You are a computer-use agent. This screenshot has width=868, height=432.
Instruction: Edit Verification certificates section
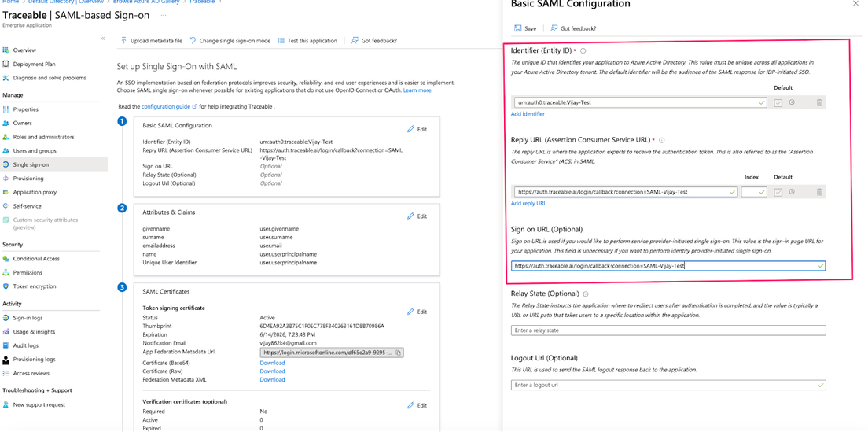click(417, 405)
